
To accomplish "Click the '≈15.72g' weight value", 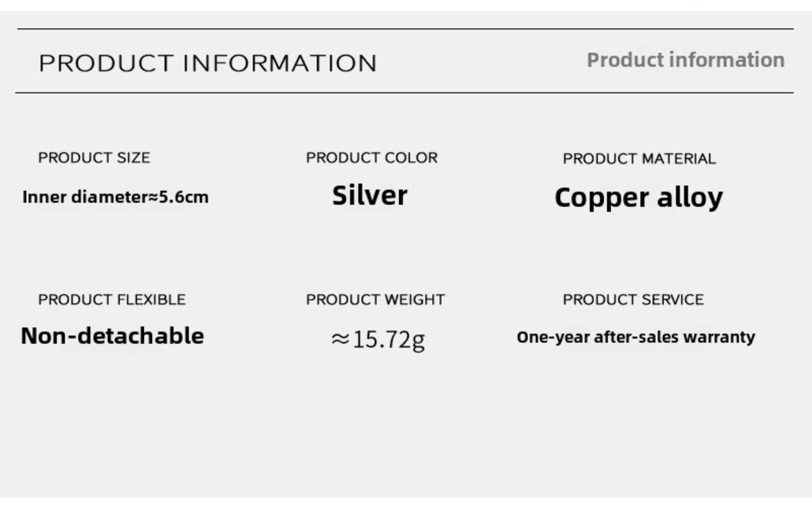I will [377, 340].
